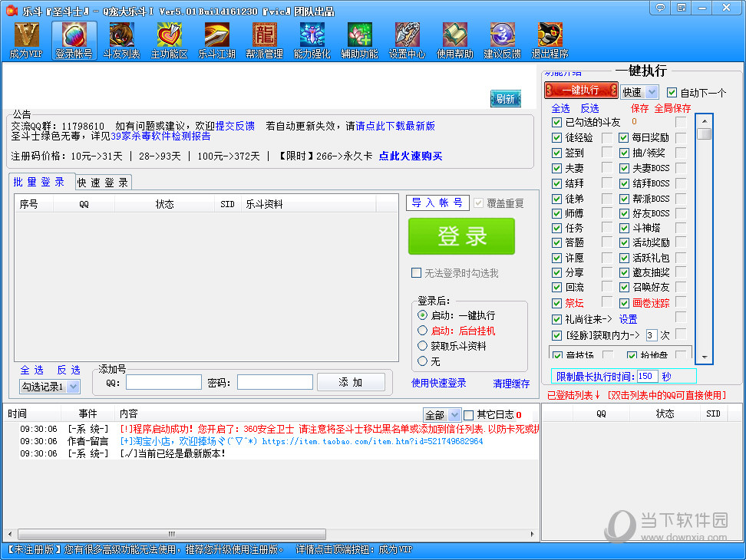Open the 斗友列表 toolbar icon
The width and height of the screenshot is (746, 560).
tap(122, 41)
